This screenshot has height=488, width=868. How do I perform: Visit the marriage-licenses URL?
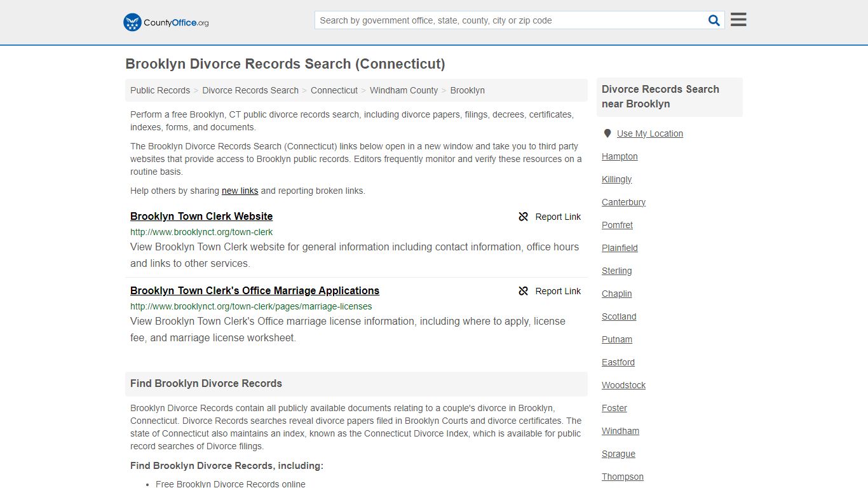(x=251, y=306)
